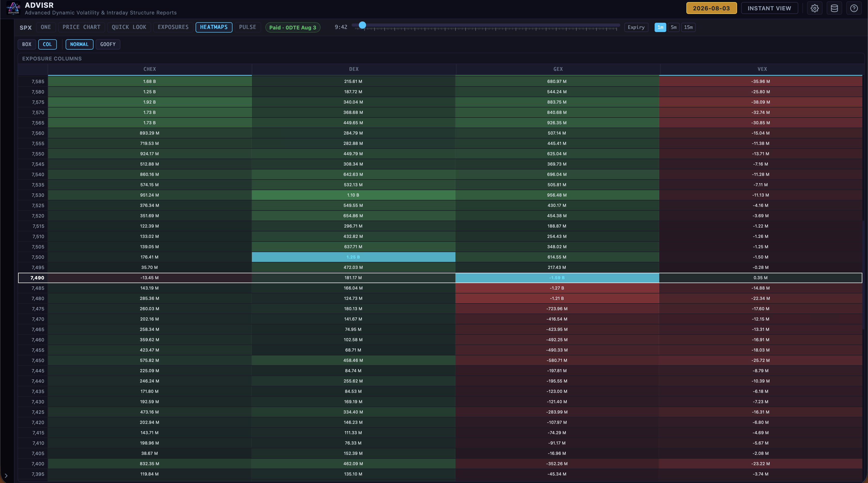Screen dimensions: 868x483
Task: Switch to BOX heatmap layout
Action: (27, 44)
